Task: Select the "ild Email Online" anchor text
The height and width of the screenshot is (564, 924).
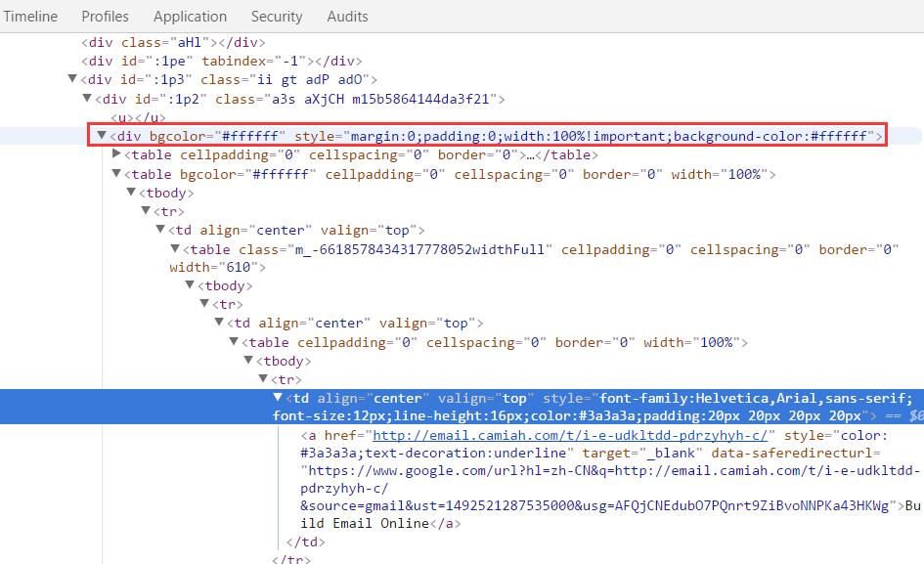Action: pos(365,523)
